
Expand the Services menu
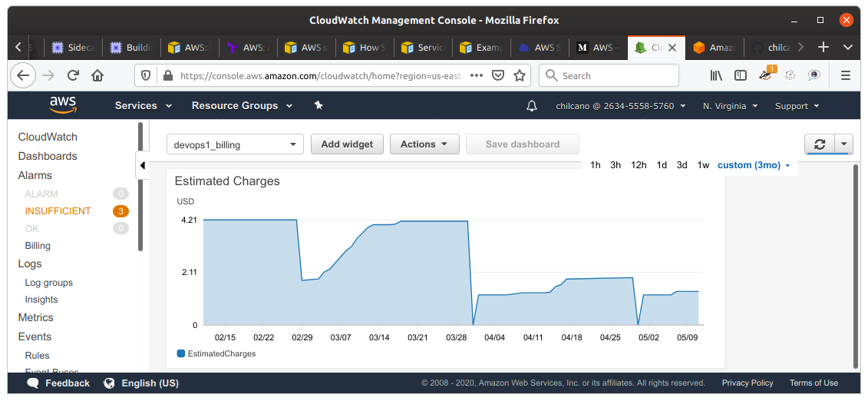pos(144,106)
